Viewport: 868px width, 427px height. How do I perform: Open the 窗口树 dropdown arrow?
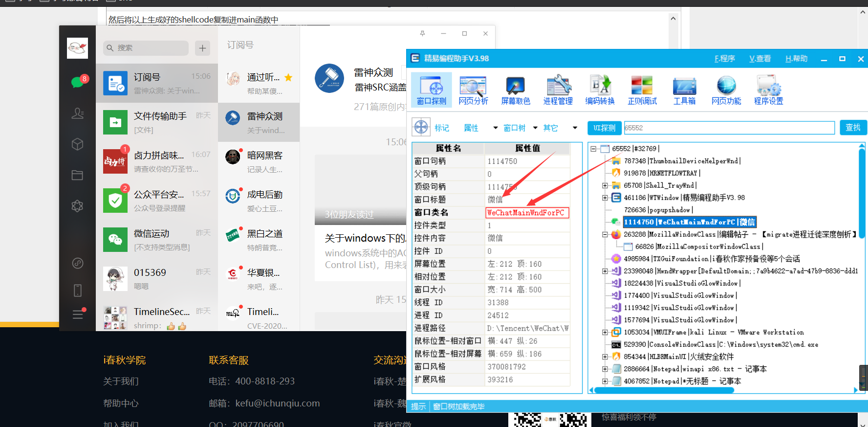(535, 128)
